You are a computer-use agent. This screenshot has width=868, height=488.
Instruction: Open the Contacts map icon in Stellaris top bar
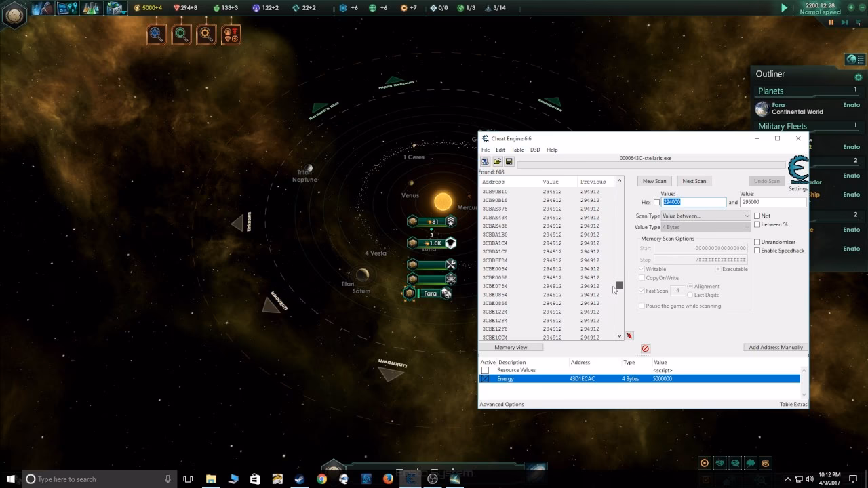[66, 8]
